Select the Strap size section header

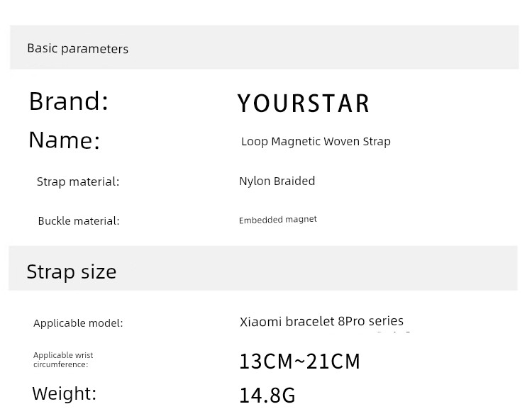coord(72,271)
